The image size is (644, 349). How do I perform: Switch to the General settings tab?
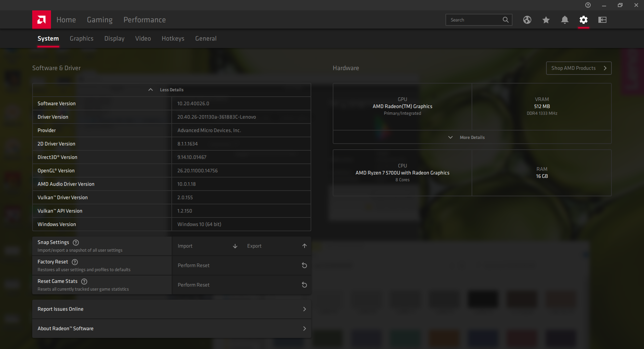pyautogui.click(x=206, y=39)
